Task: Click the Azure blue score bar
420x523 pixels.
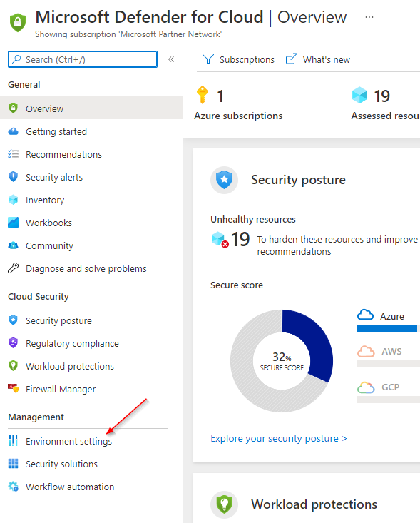Action: click(386, 328)
